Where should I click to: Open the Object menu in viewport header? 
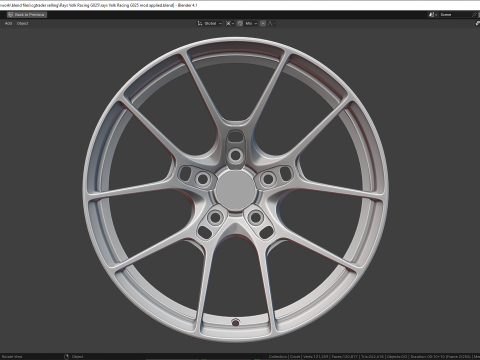[x=23, y=23]
